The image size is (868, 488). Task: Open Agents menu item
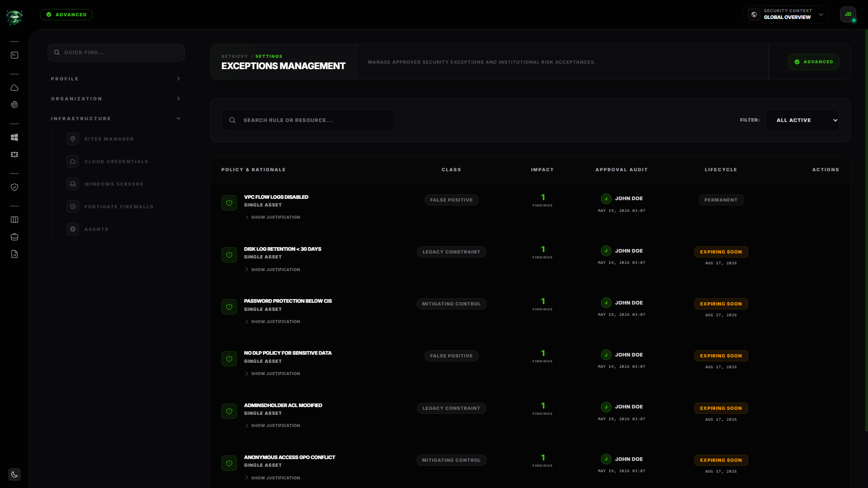point(96,229)
